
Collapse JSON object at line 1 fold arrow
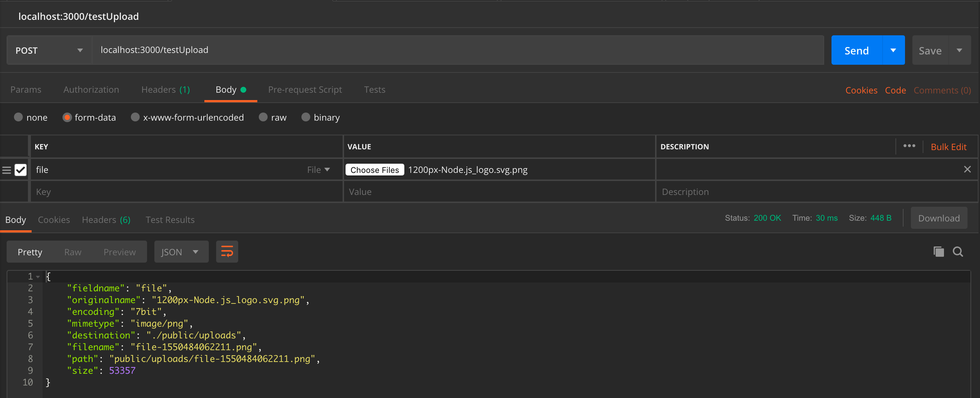pos(38,277)
